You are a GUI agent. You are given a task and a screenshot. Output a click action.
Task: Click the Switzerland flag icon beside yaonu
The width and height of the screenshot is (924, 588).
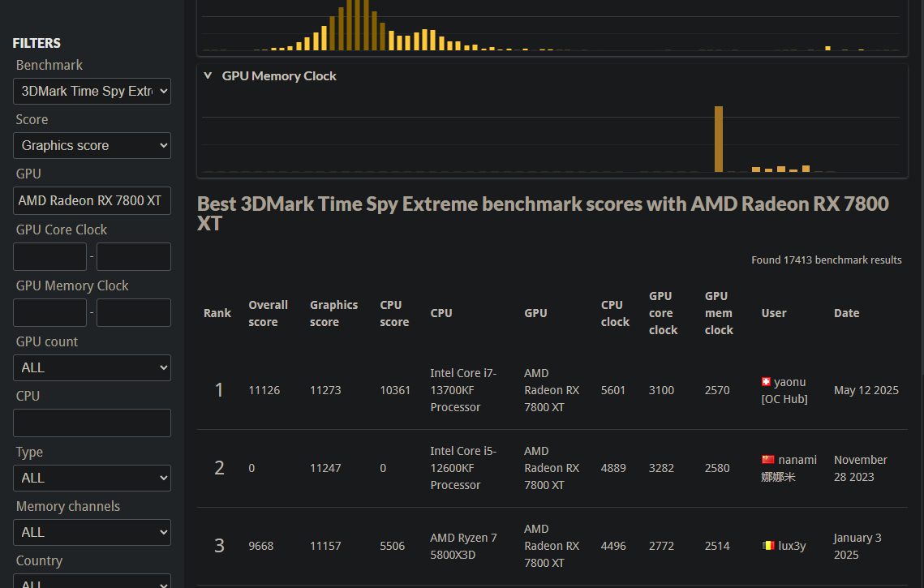pyautogui.click(x=766, y=382)
